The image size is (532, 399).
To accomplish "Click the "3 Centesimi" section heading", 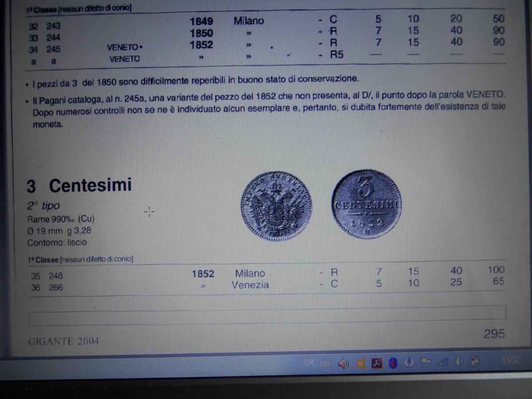I will [79, 186].
